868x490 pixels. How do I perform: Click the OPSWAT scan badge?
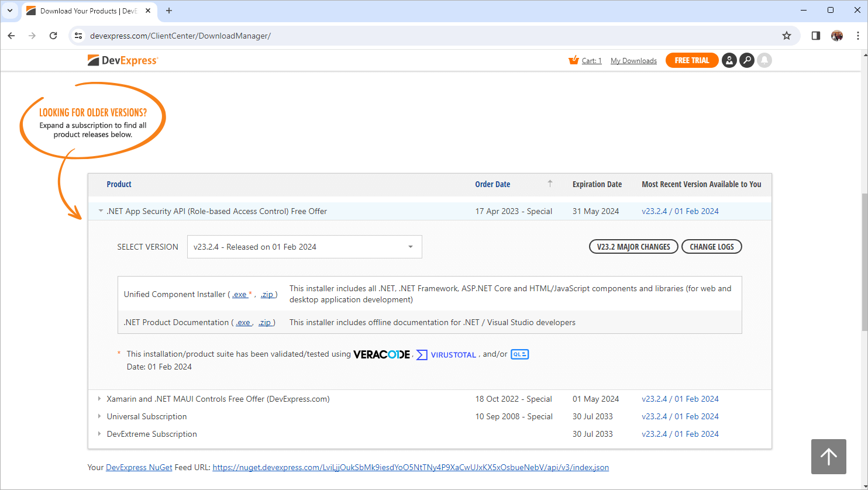[519, 354]
